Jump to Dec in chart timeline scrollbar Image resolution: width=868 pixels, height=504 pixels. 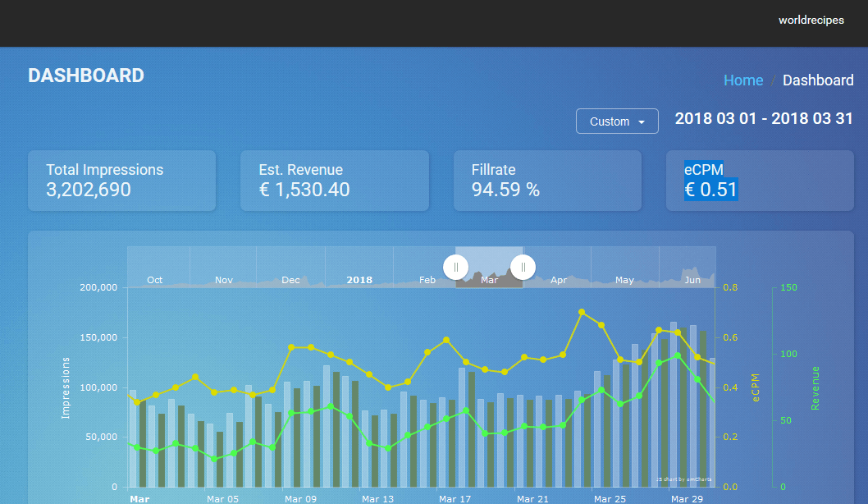click(290, 280)
